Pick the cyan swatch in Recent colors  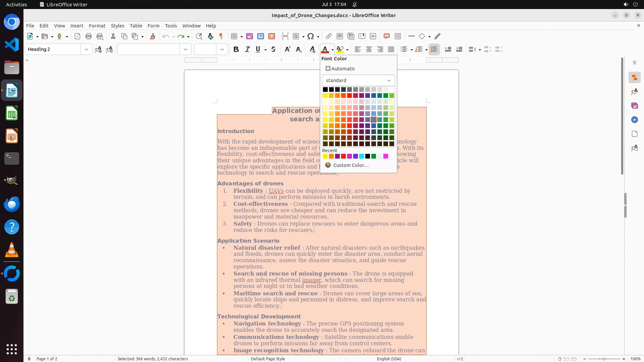(362, 156)
